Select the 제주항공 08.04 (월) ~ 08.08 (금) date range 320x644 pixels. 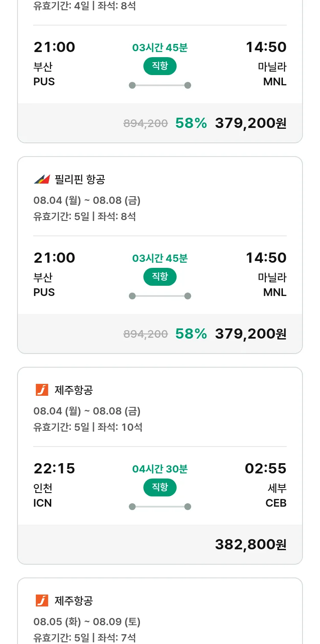(x=87, y=411)
